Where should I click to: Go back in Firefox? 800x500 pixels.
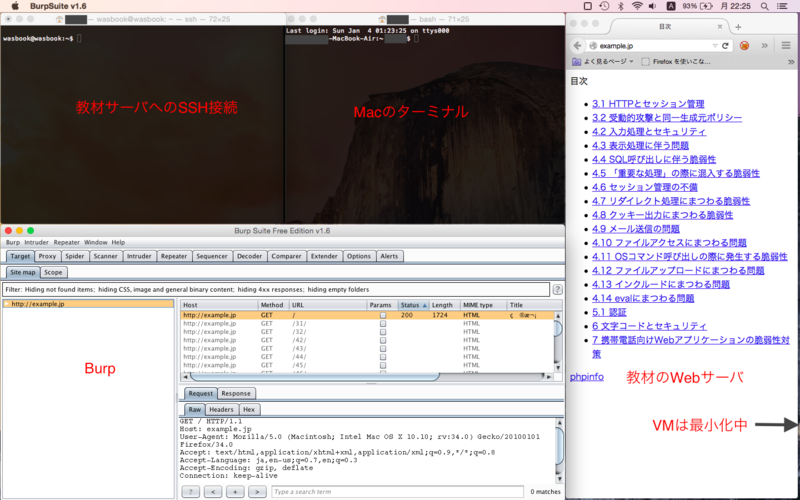click(577, 46)
